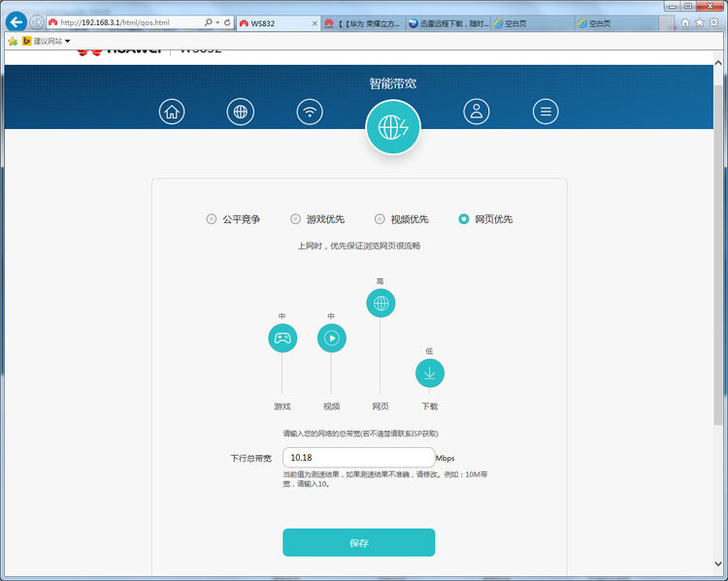Screen dimensions: 728x581
Task: Open the Internet globe settings icon
Action: 241,112
